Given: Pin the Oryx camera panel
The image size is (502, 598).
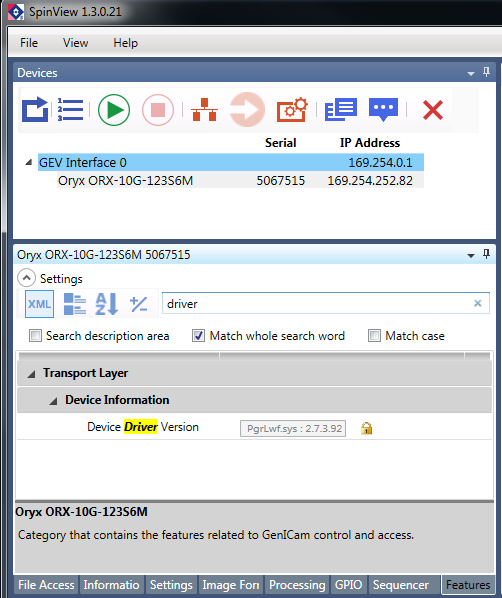Looking at the screenshot, I should click(486, 254).
